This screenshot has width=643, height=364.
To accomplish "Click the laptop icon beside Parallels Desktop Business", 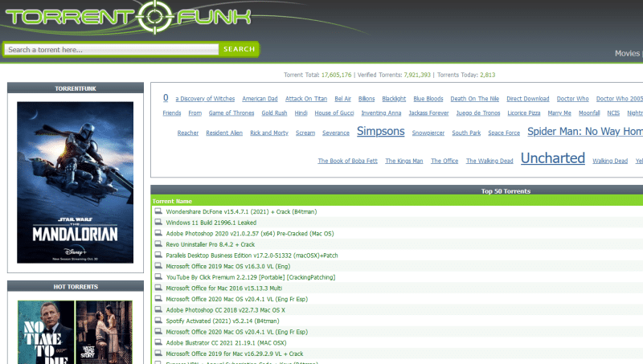I will click(x=158, y=255).
